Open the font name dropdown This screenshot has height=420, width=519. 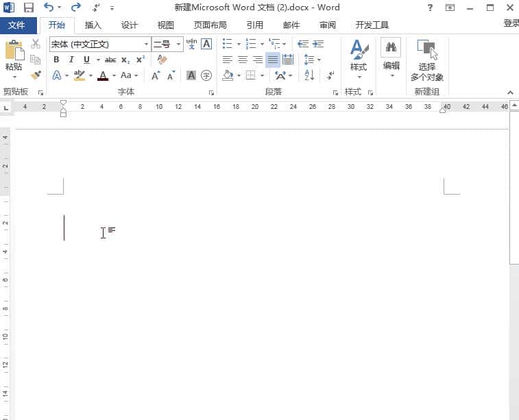tap(146, 44)
